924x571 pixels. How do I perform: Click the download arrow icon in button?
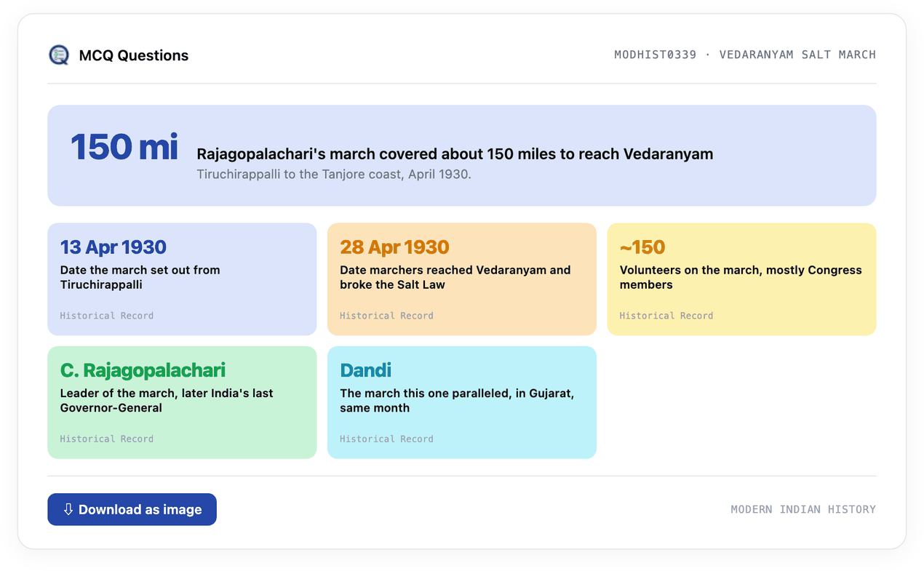[x=68, y=509]
